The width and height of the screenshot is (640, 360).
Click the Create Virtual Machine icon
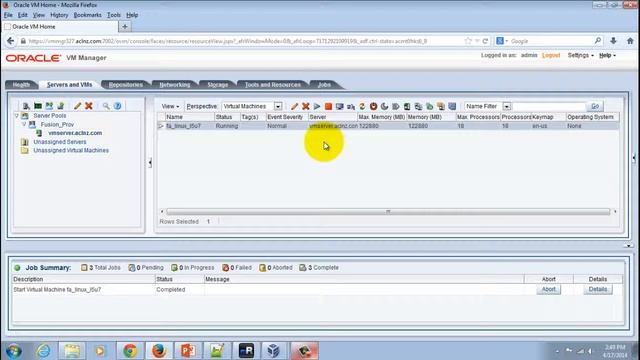61,106
